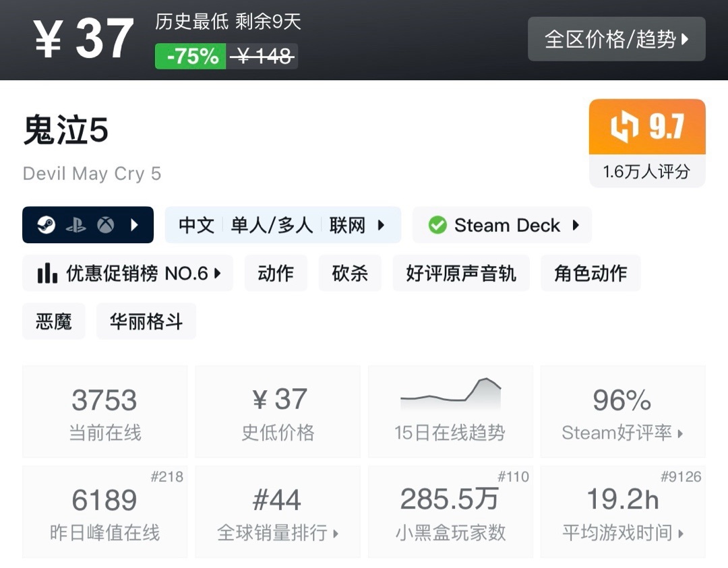Expand the Steam Deck compatibility details
Screen dimensions: 728x568
point(576,225)
